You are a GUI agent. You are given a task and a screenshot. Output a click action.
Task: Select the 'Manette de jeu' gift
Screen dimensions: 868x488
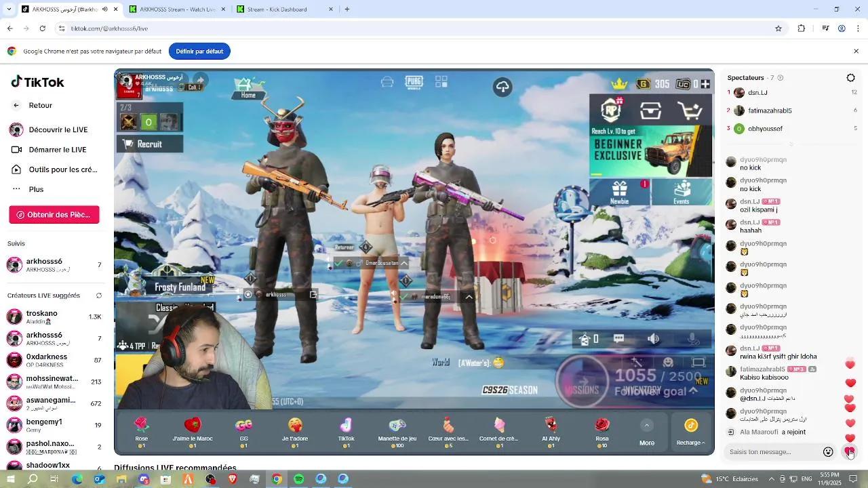pos(397,432)
